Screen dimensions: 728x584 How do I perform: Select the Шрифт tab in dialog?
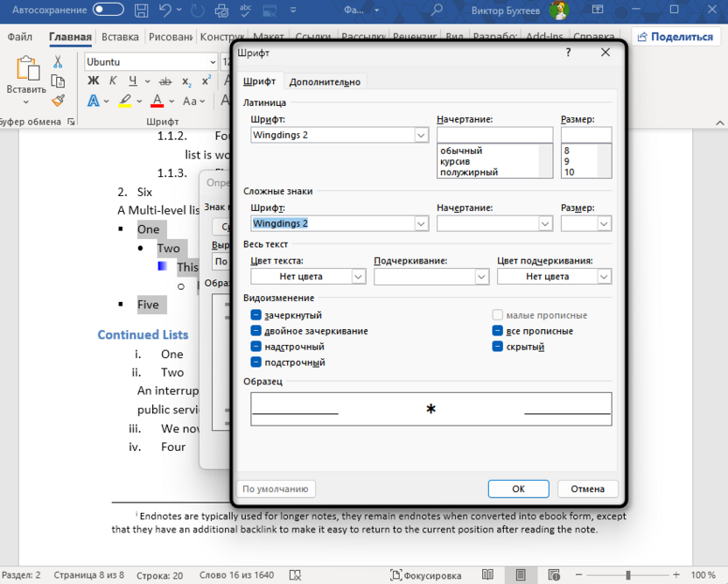click(x=260, y=81)
